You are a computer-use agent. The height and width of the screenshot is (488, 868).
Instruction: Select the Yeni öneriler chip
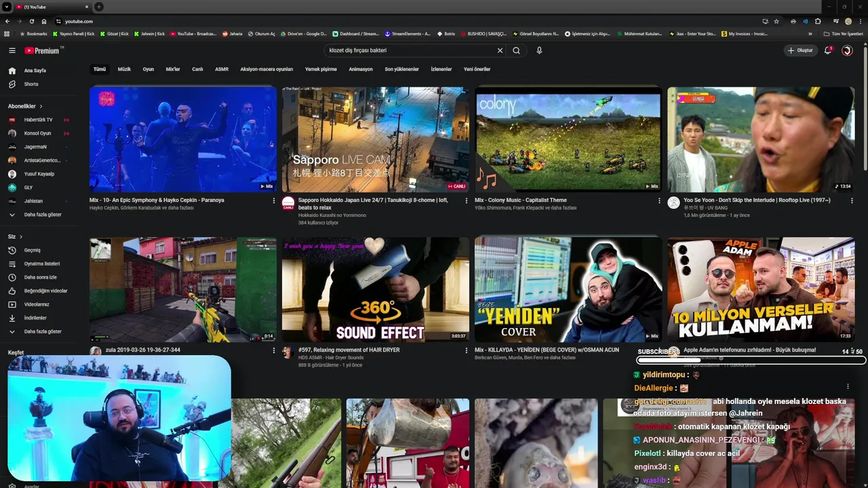pos(477,69)
